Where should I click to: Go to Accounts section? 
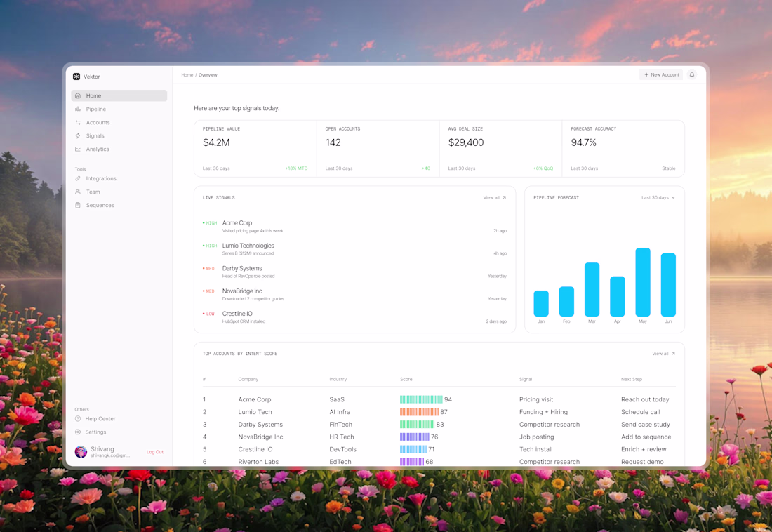tap(119, 122)
